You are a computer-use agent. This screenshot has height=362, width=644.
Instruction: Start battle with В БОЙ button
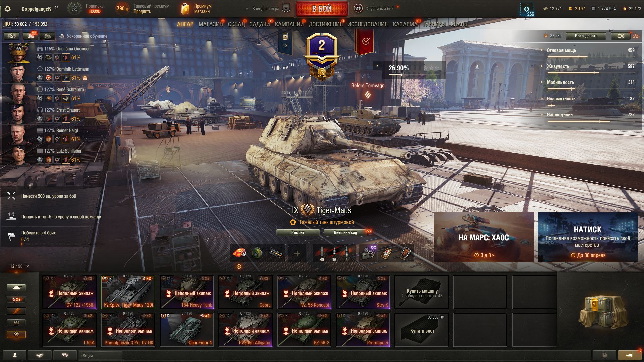(322, 9)
